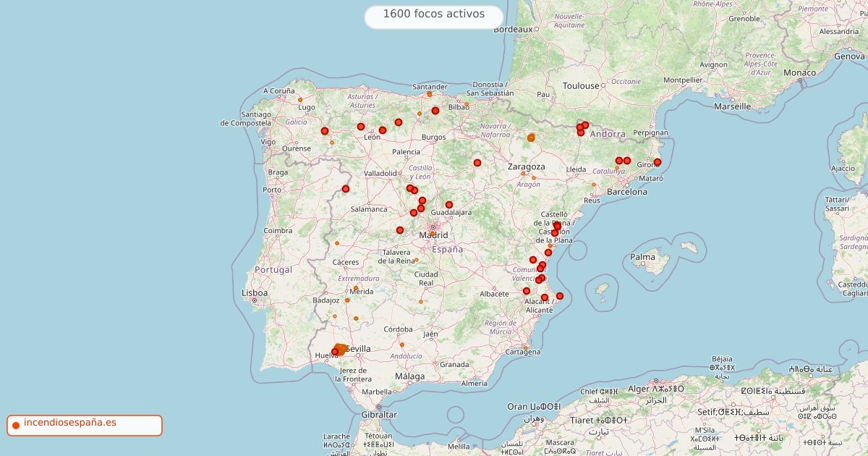Click the Toulouse city label
This screenshot has height=456, width=868.
tap(581, 86)
